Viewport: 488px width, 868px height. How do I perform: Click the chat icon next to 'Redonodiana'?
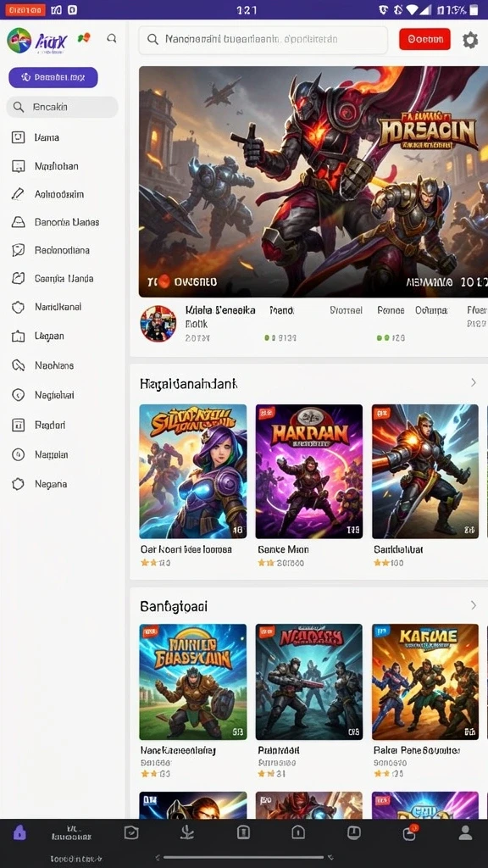(x=19, y=250)
